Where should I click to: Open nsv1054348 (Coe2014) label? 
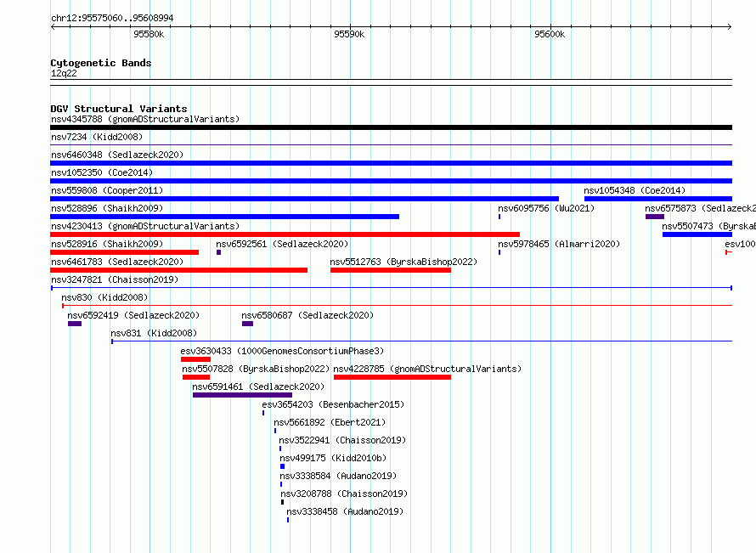635,190
